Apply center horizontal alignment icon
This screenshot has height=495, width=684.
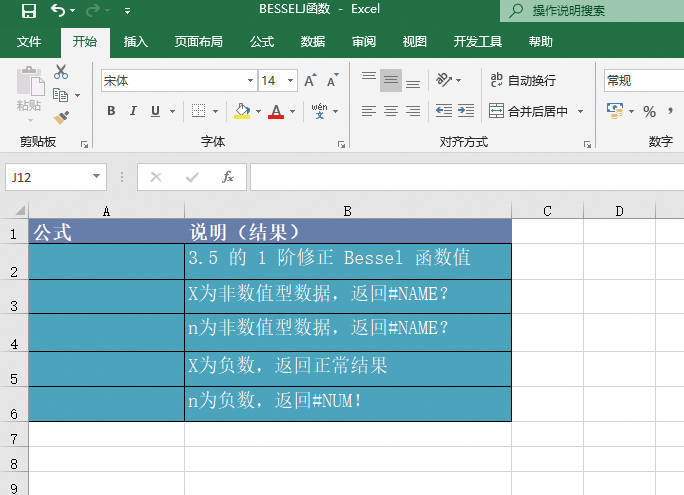(x=390, y=111)
